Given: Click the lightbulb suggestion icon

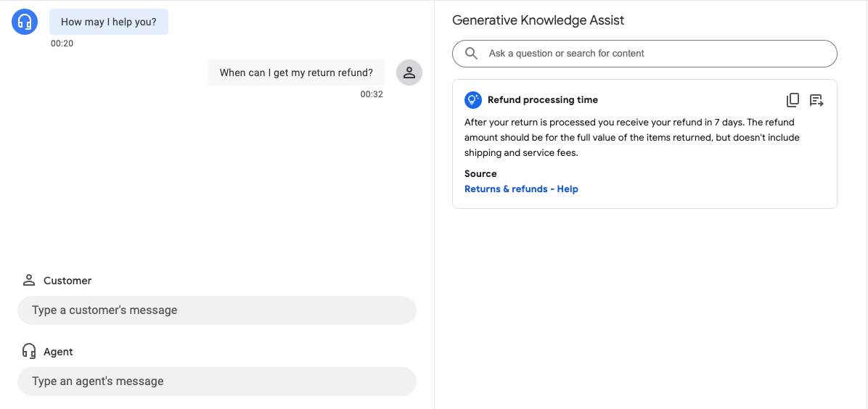Looking at the screenshot, I should point(473,100).
